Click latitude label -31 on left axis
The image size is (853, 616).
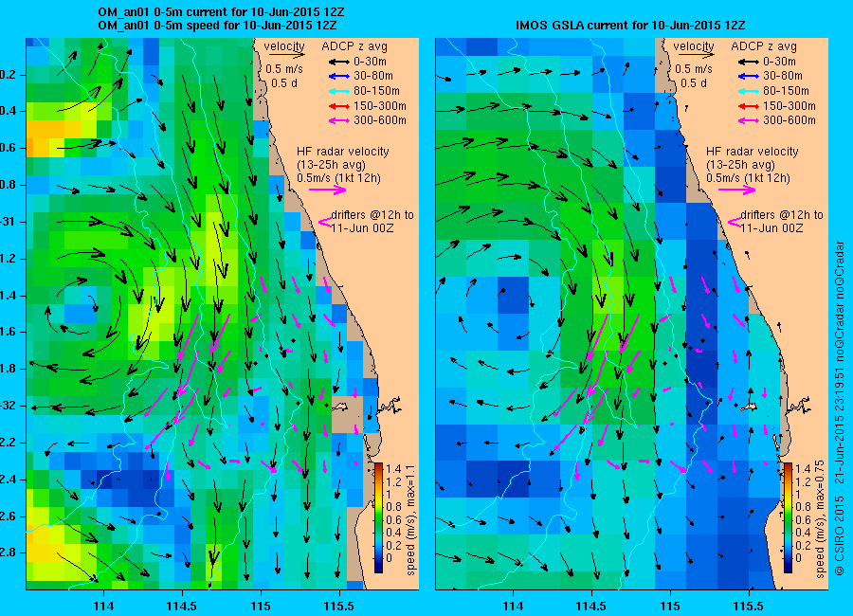tap(9, 222)
